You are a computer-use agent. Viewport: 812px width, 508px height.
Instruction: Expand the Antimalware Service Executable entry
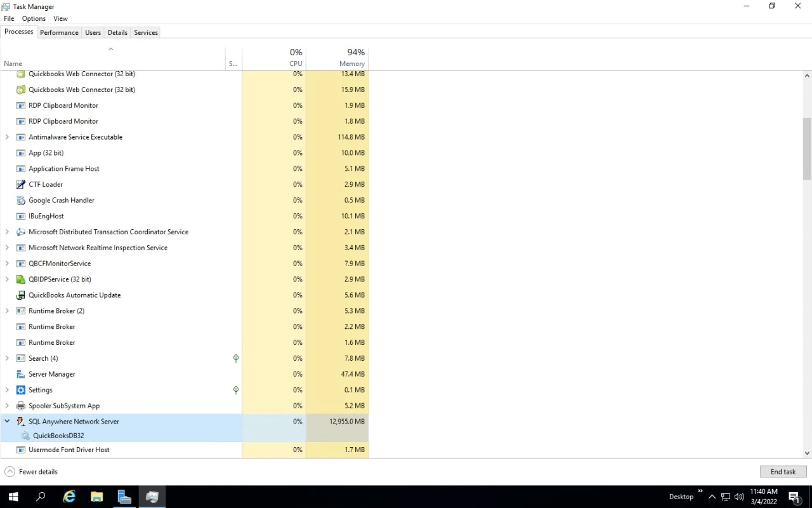click(x=7, y=137)
